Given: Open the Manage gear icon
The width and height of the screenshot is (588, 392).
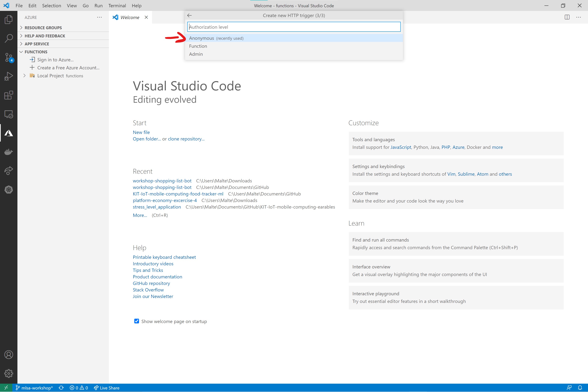Looking at the screenshot, I should pos(9,373).
